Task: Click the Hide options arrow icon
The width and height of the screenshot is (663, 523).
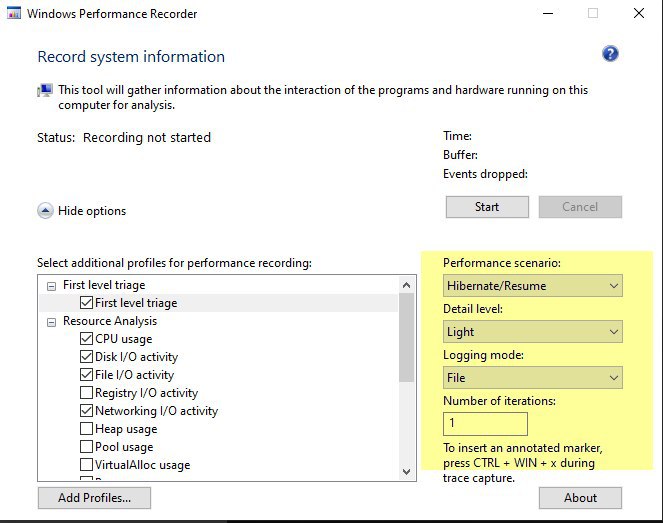Action: pyautogui.click(x=45, y=211)
